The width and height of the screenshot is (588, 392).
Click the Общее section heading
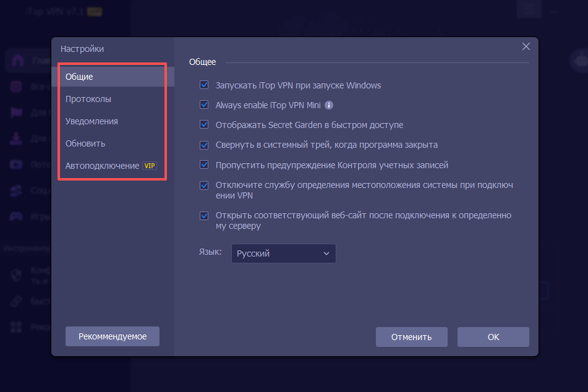tap(202, 62)
